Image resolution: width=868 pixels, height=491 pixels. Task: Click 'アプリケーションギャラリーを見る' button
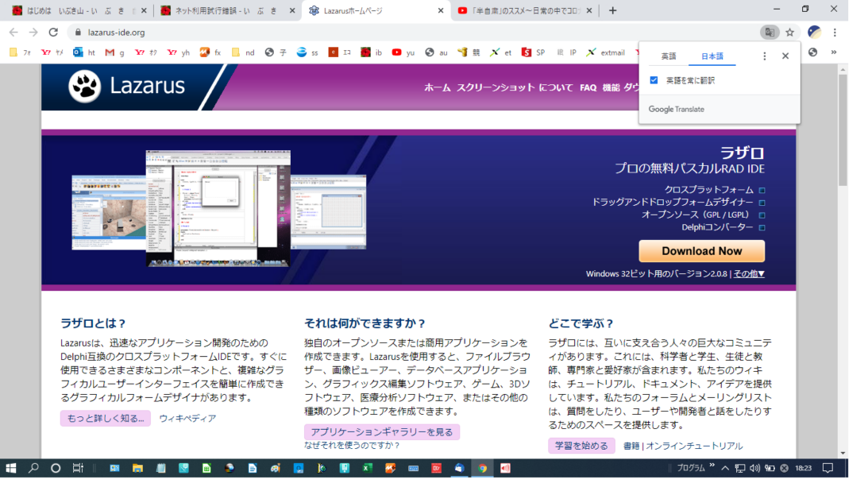[x=382, y=431]
